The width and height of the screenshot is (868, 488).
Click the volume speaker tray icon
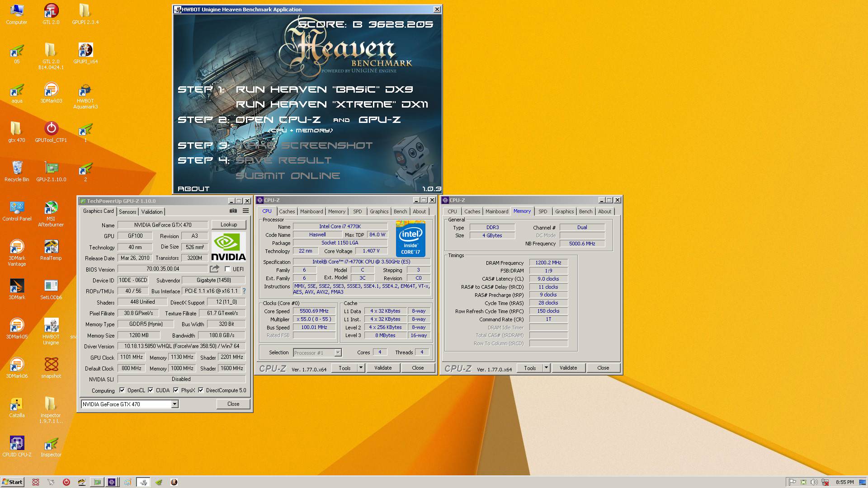coord(814,482)
